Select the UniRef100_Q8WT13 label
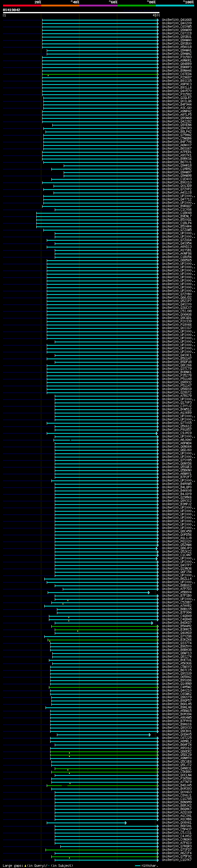 pos(177,653)
